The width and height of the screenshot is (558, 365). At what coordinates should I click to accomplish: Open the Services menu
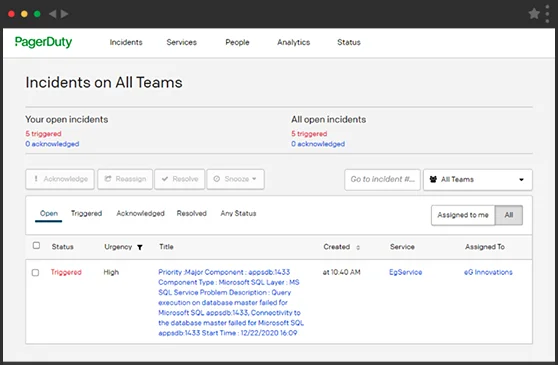[181, 42]
